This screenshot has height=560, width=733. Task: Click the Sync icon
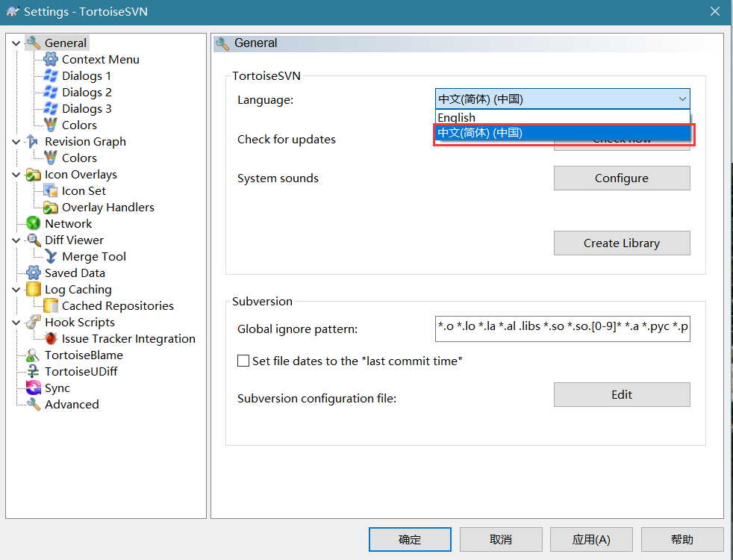coord(33,388)
